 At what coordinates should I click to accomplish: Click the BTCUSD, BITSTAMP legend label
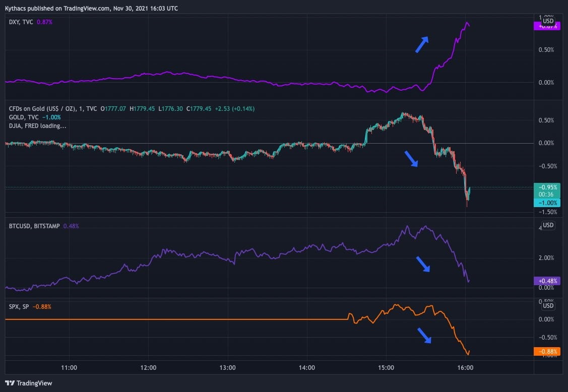pyautogui.click(x=34, y=226)
